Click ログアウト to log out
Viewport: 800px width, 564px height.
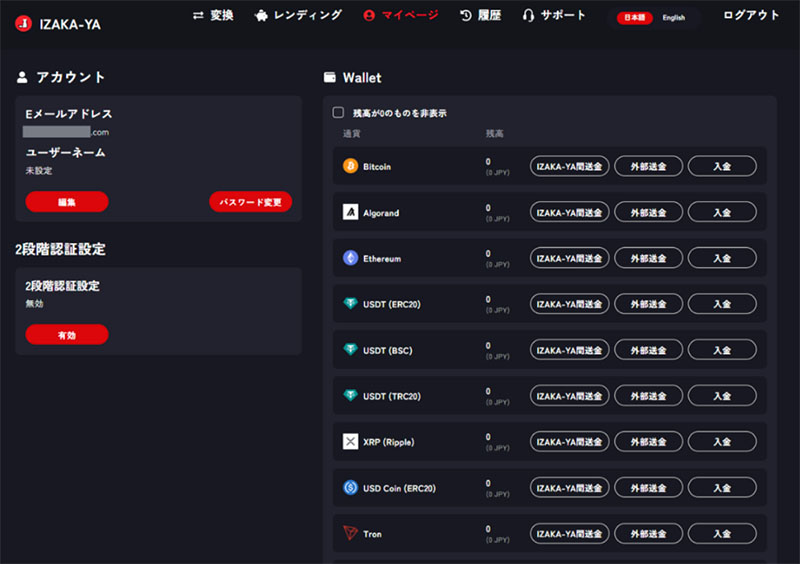(x=751, y=15)
